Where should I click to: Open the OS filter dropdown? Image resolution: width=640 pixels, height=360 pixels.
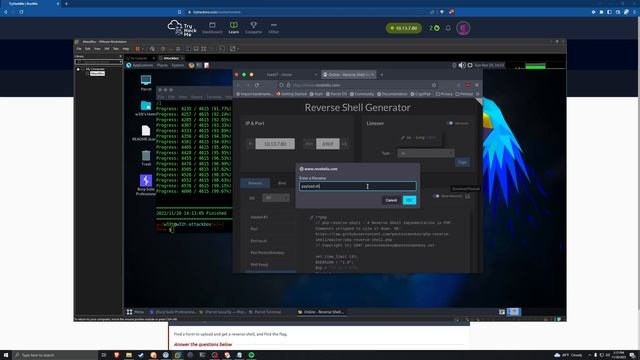[276, 198]
